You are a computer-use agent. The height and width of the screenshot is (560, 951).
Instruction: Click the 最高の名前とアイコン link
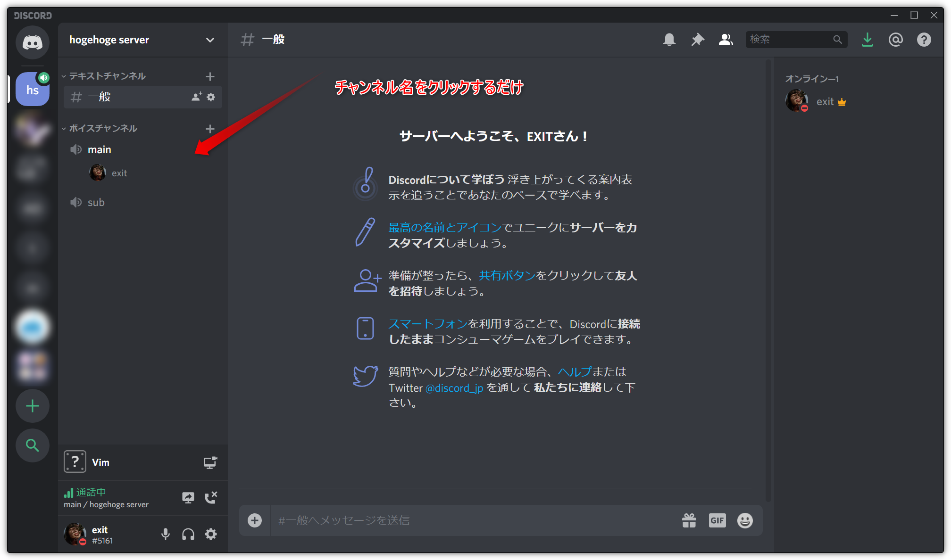click(445, 228)
